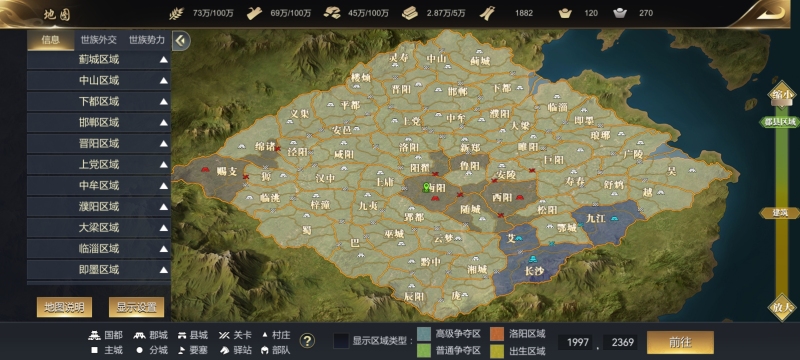Image resolution: width=800 pixels, height=360 pixels.
Task: Select the green location marker at 宛阳
Action: click(427, 188)
